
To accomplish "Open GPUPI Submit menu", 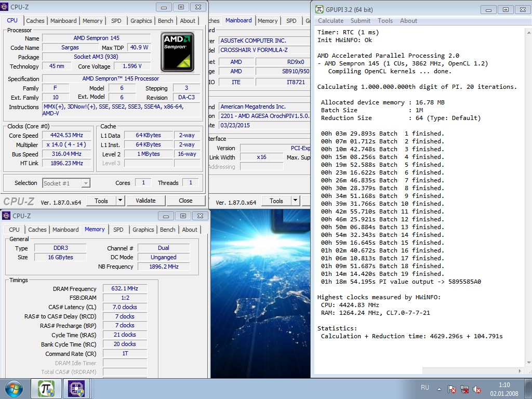I will point(361,21).
